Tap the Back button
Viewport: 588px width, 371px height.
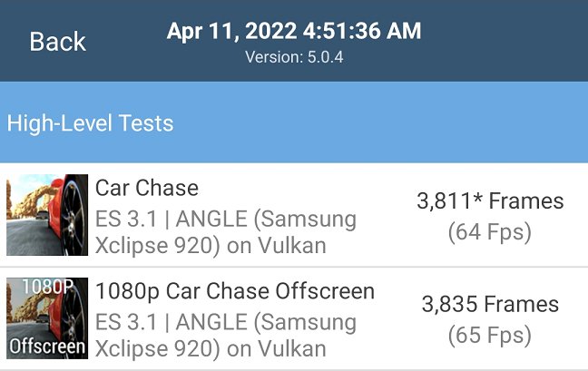(58, 41)
